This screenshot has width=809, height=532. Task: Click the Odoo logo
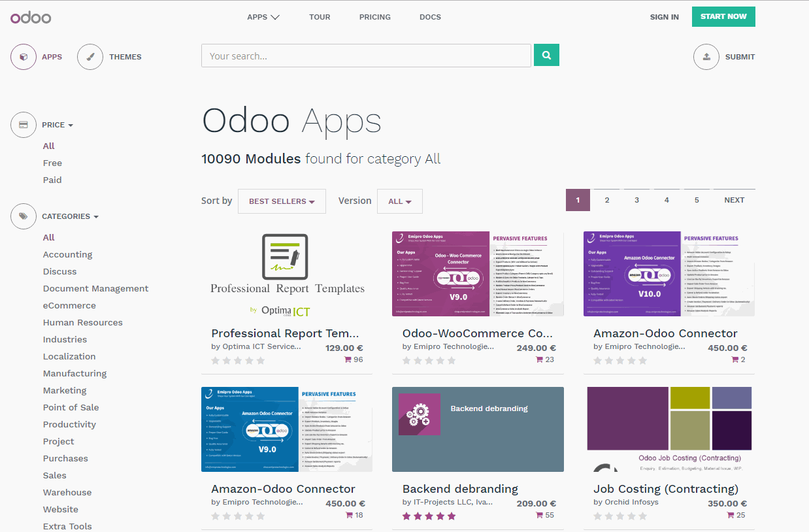31,17
